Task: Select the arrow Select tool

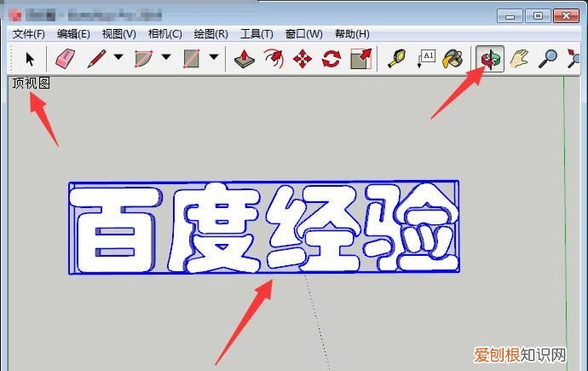Action: coord(30,59)
